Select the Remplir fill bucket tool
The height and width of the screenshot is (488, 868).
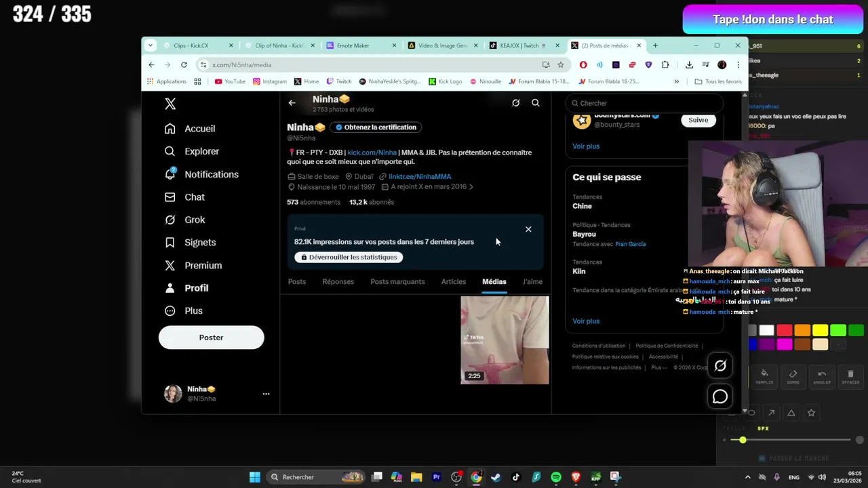764,376
